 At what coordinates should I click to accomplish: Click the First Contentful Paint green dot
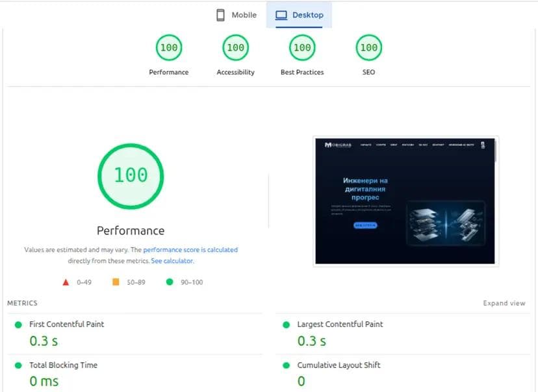(18, 325)
